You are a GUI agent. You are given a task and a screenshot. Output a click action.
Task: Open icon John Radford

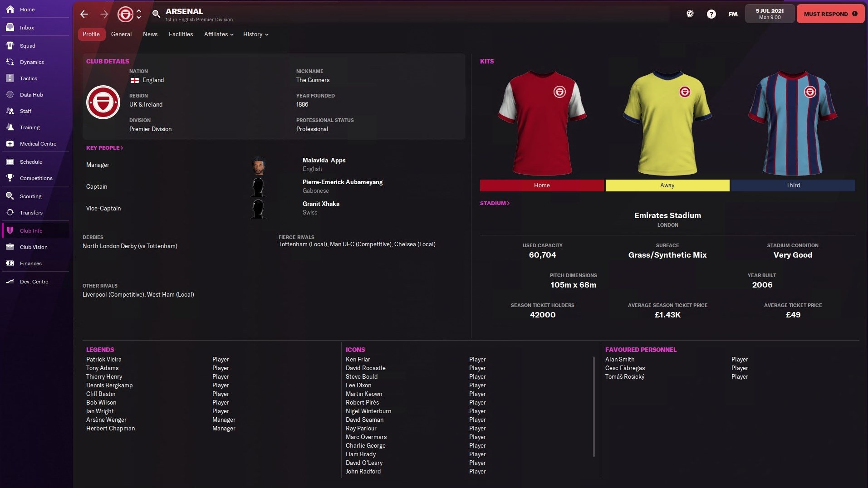tap(363, 471)
